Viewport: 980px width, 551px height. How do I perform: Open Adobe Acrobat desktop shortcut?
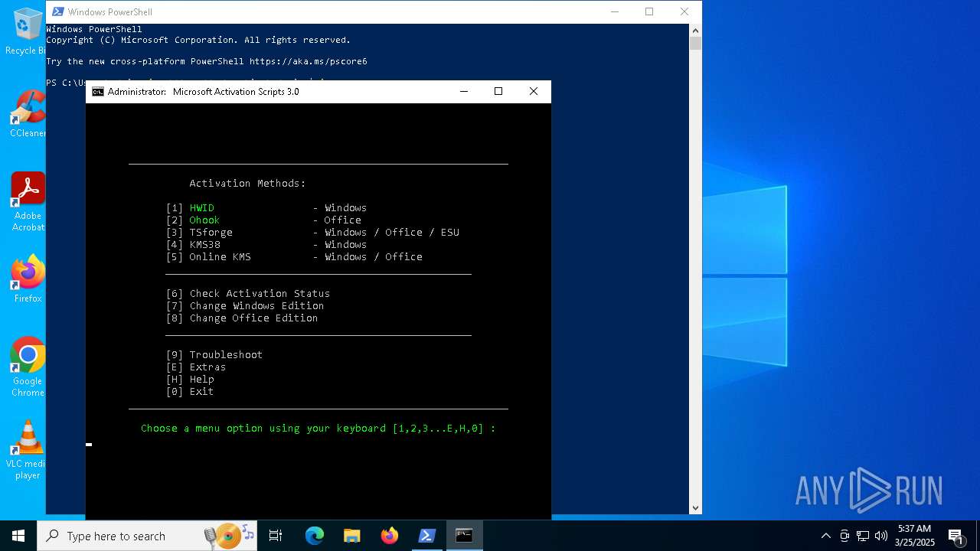[28, 202]
